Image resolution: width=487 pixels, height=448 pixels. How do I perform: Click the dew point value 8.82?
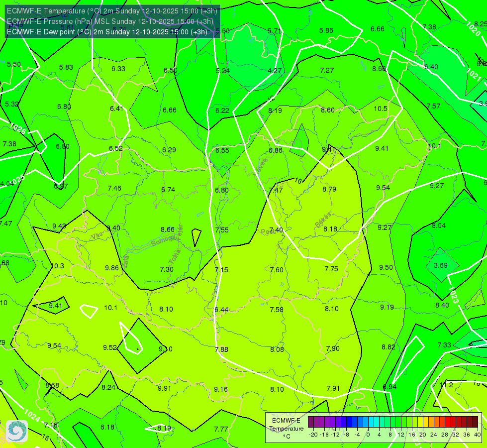point(388,347)
